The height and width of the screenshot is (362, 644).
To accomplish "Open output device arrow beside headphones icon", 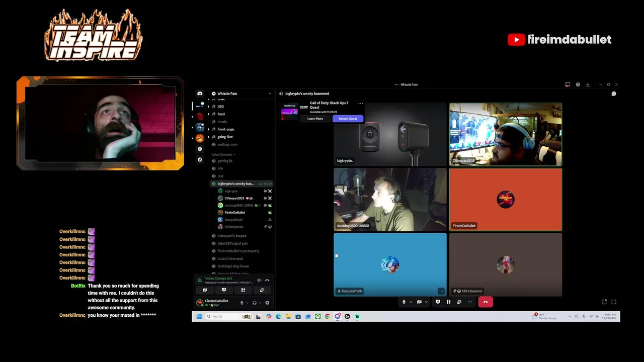I will click(260, 303).
